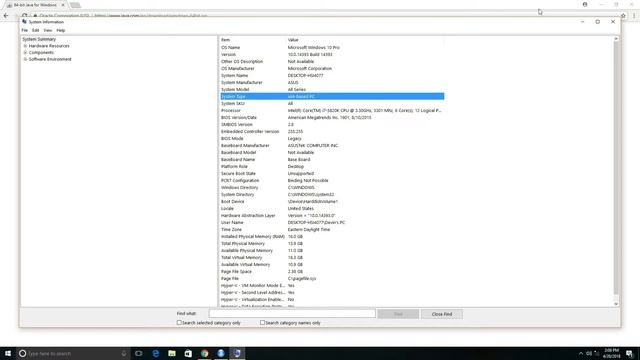Click the microphone icon in search box
This screenshot has width=640, height=360.
pos(124,353)
